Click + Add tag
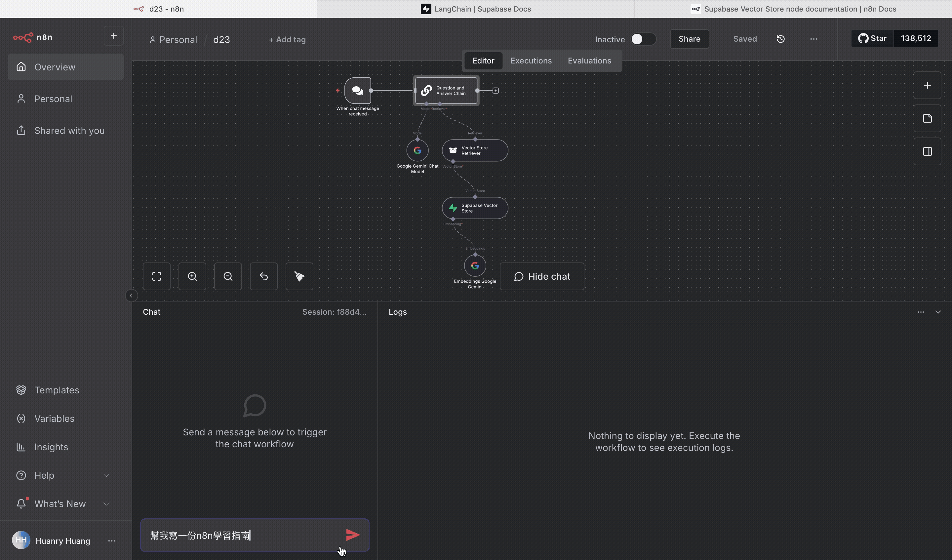This screenshot has width=952, height=560. coord(287,39)
